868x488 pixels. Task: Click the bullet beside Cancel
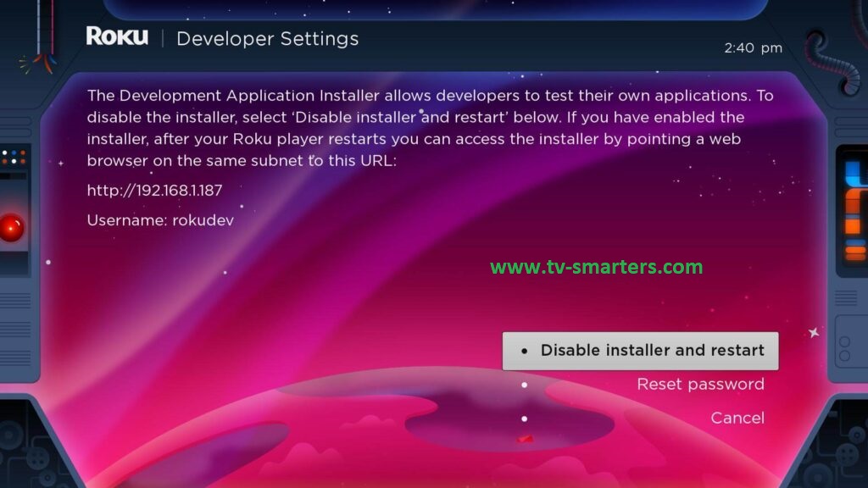coord(524,419)
